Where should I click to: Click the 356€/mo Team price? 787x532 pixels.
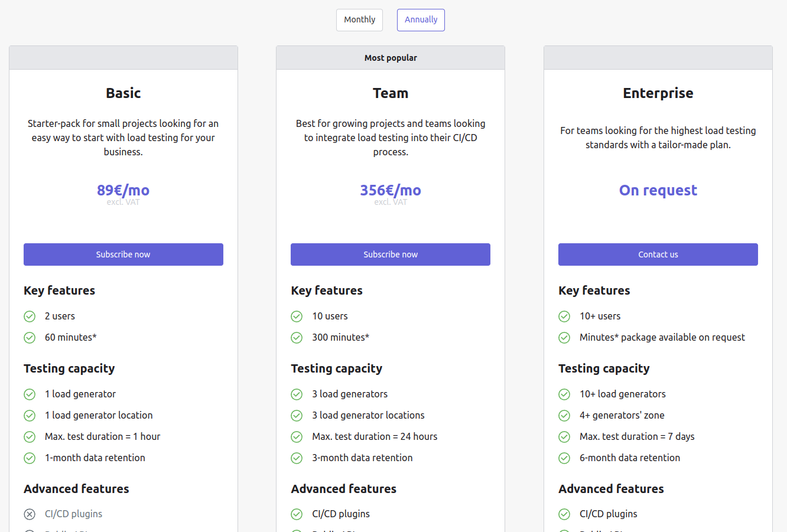click(x=391, y=190)
